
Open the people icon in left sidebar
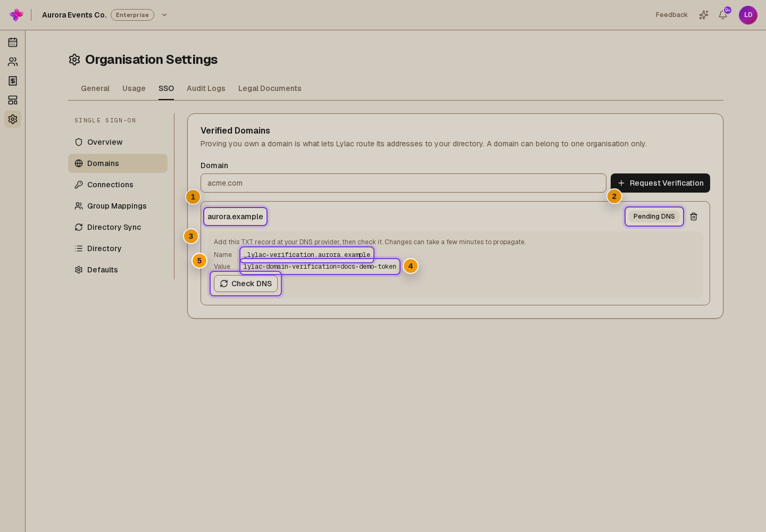click(x=13, y=62)
